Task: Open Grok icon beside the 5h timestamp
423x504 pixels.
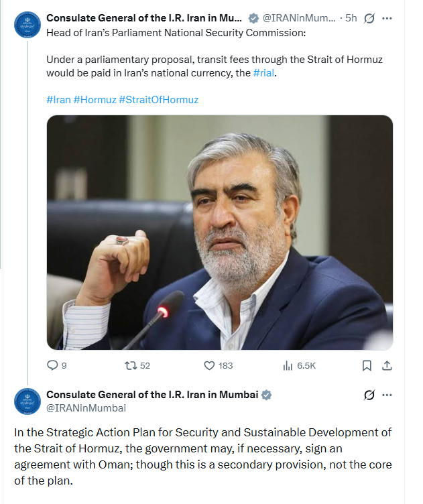Action: [368, 19]
